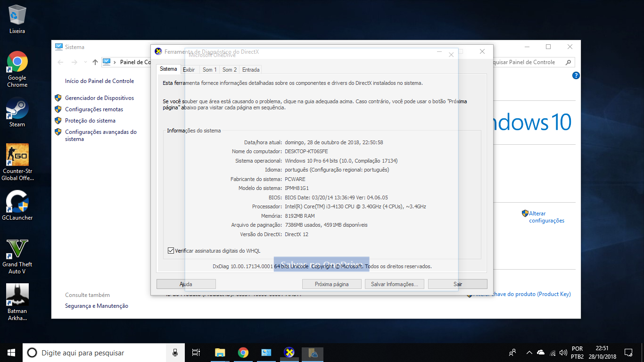The height and width of the screenshot is (362, 644).
Task: Click the Pesquisar Painel de Controle search field
Action: click(x=527, y=62)
